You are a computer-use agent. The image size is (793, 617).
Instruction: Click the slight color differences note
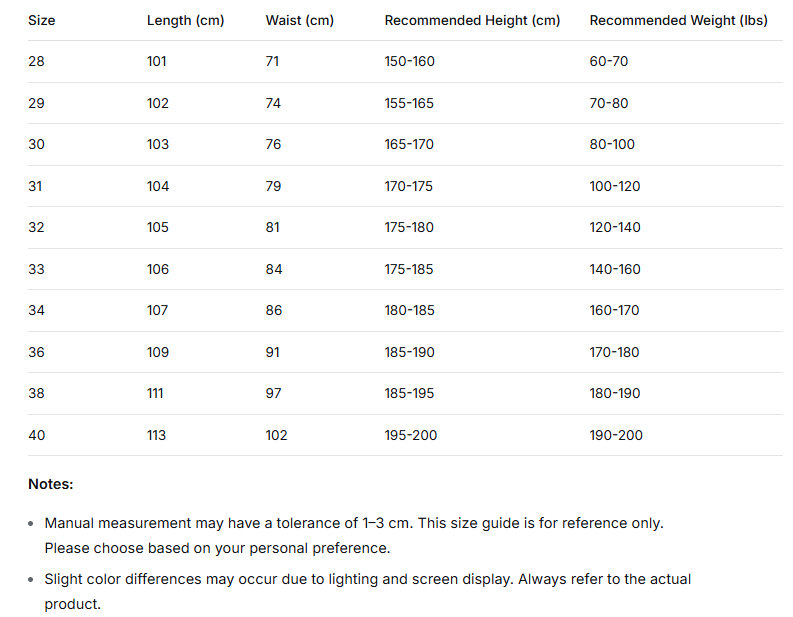368,592
